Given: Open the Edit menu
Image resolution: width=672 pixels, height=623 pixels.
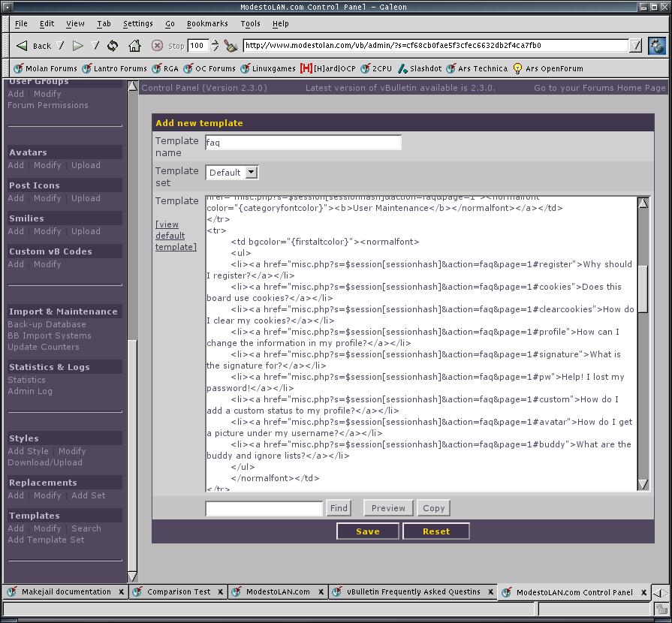Looking at the screenshot, I should click(x=47, y=23).
